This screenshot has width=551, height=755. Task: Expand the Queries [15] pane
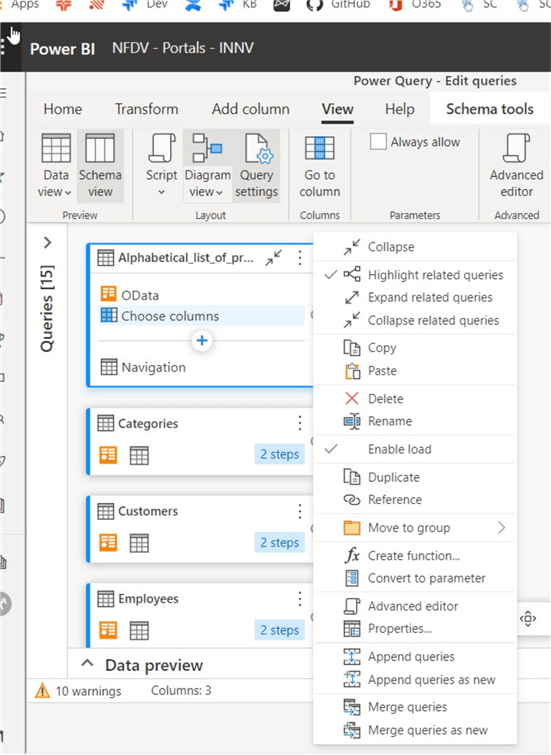(47, 243)
